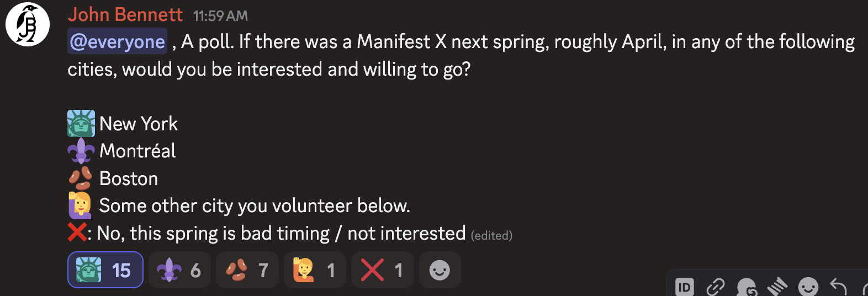Screen dimensions: 868x296
Task: Reply to the message with arrow icon
Action: point(838,287)
